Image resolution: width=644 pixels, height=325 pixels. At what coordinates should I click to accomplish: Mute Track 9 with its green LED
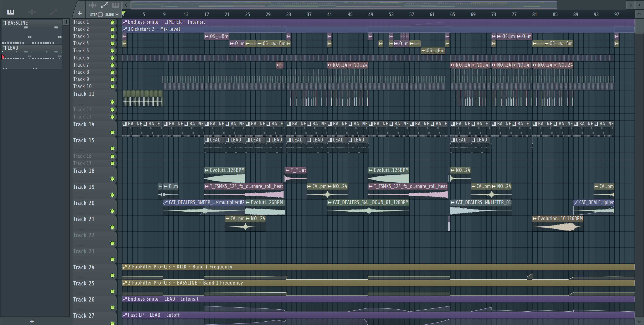coord(112,79)
